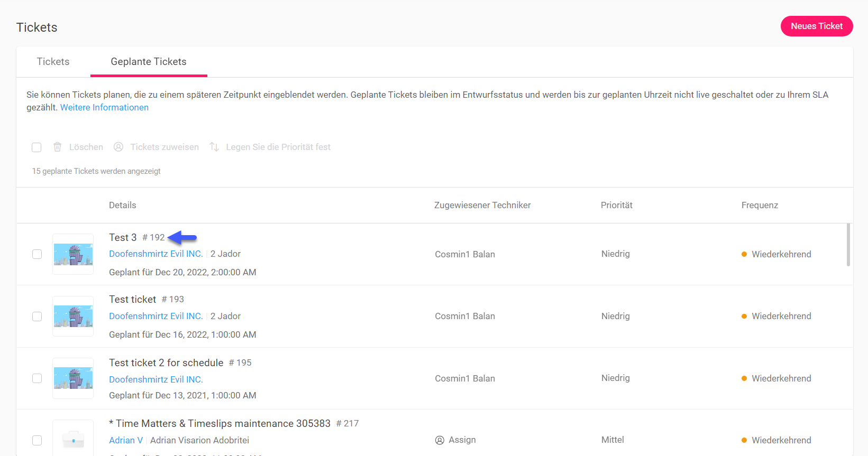Click Niedrig priority in #195 row

click(x=616, y=378)
